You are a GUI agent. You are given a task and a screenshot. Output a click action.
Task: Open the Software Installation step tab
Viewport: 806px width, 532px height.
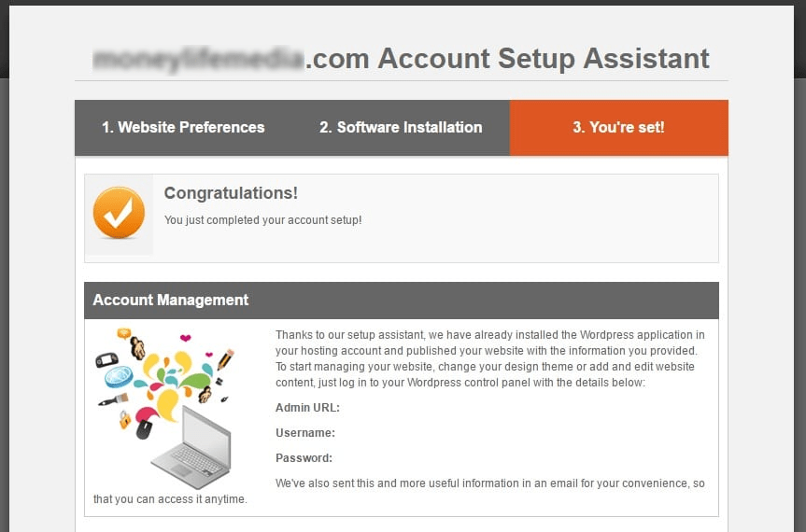point(401,127)
